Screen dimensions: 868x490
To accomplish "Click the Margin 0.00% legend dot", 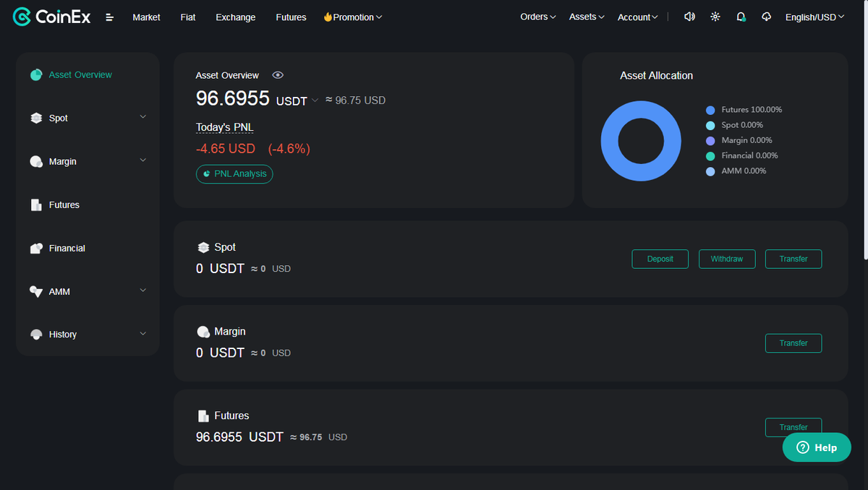I will click(x=710, y=140).
